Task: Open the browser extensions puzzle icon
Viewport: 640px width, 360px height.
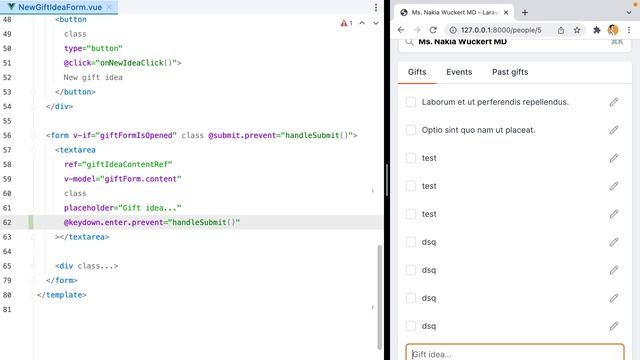Action: click(x=597, y=30)
